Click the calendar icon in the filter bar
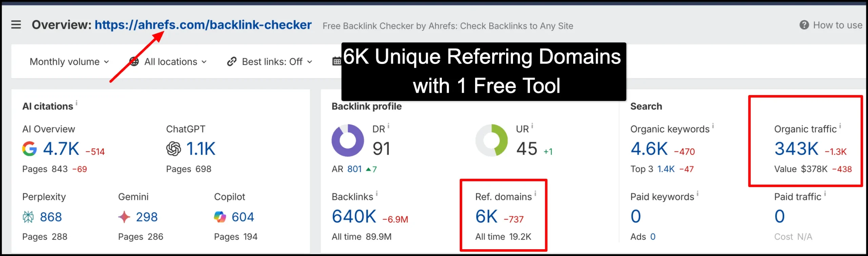Viewport: 868px width, 256px height. tap(337, 61)
